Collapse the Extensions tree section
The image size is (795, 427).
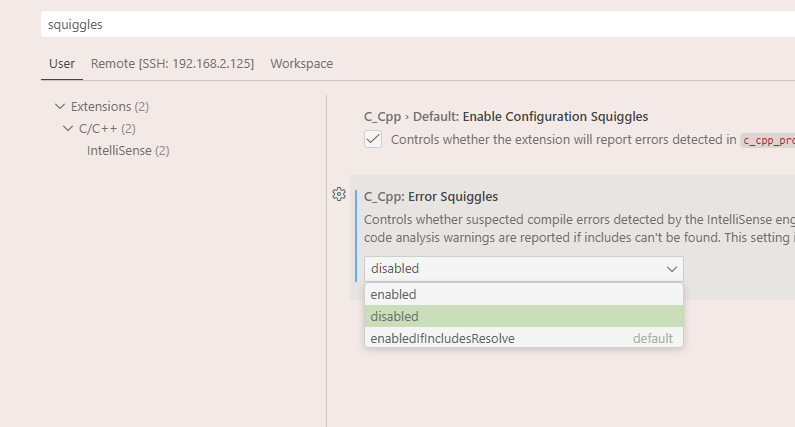tap(61, 106)
